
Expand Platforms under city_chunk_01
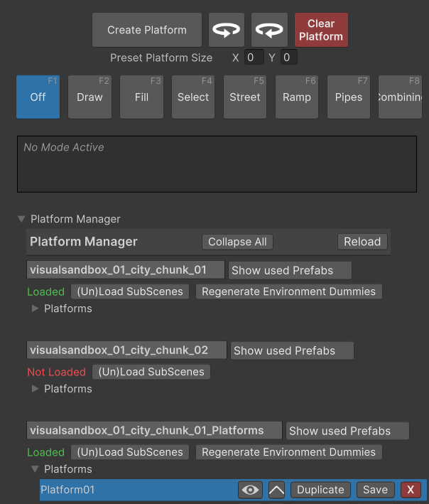pyautogui.click(x=36, y=309)
